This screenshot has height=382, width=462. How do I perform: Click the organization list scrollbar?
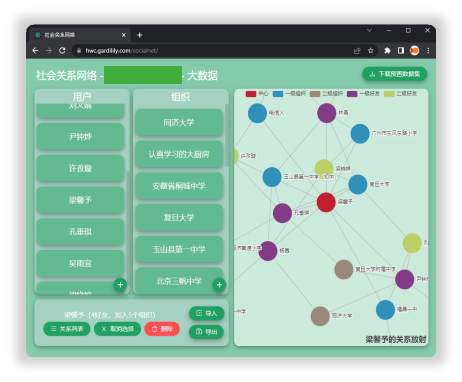click(x=227, y=135)
